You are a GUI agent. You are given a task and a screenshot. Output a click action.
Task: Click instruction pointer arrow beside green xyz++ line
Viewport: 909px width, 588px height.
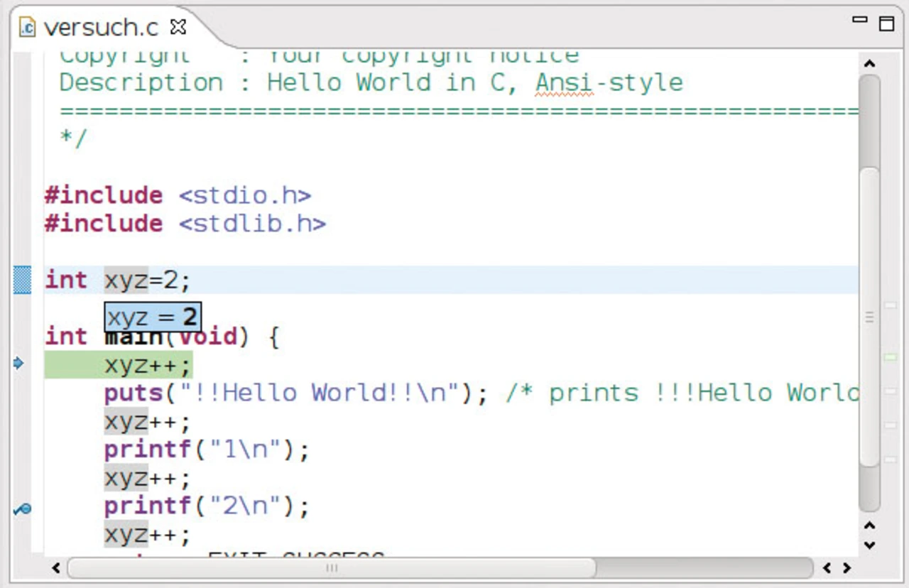[19, 364]
